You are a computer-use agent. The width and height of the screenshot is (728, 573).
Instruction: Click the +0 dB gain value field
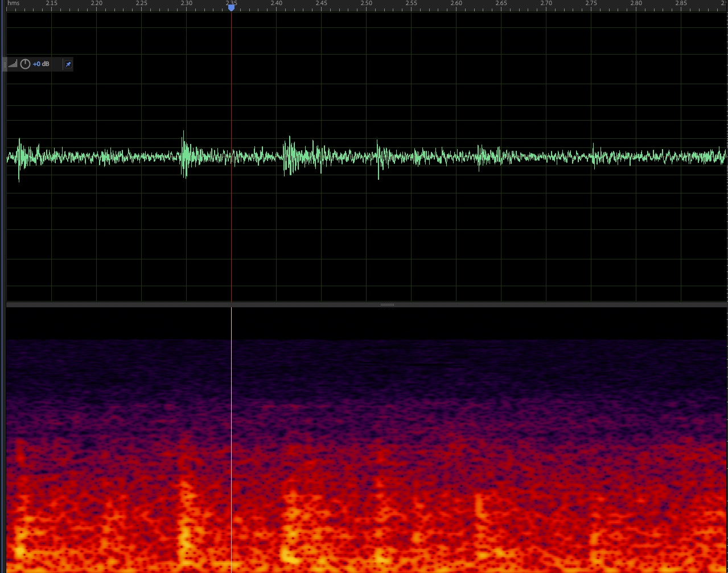click(x=41, y=64)
